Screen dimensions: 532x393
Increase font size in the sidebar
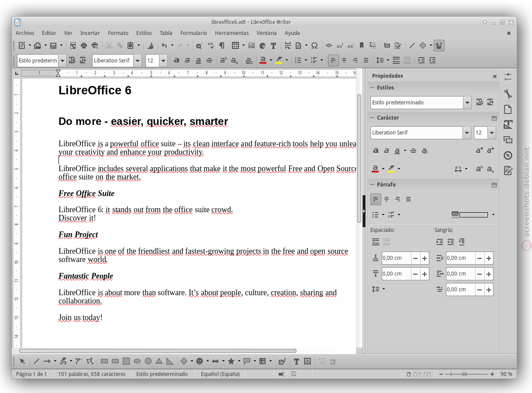[x=480, y=151]
